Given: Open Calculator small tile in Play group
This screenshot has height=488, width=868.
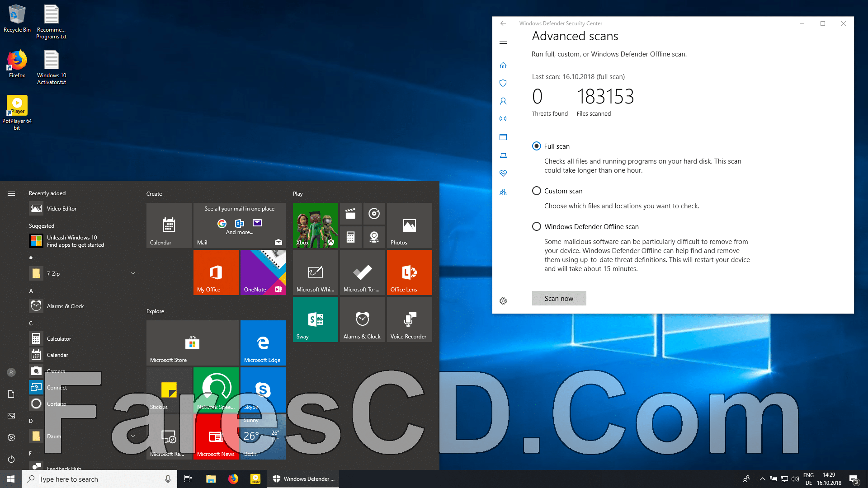Looking at the screenshot, I should pyautogui.click(x=351, y=237).
